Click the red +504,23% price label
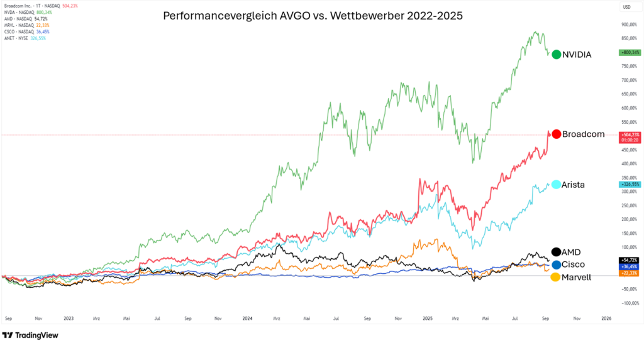 (630, 134)
